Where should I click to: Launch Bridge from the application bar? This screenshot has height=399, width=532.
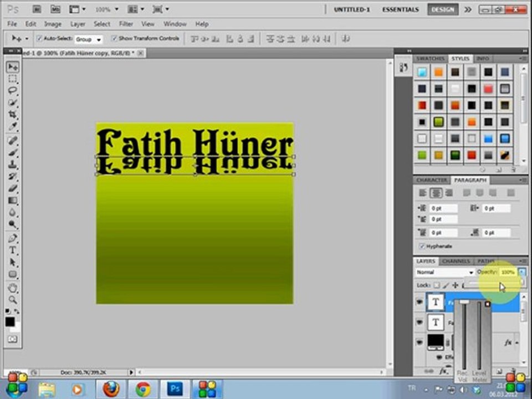coord(37,9)
